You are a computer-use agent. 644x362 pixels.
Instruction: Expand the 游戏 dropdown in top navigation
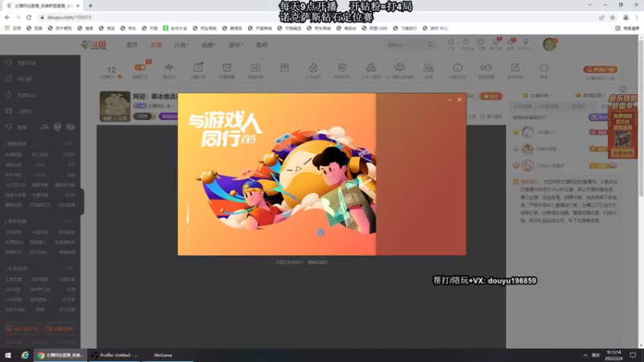coord(236,45)
